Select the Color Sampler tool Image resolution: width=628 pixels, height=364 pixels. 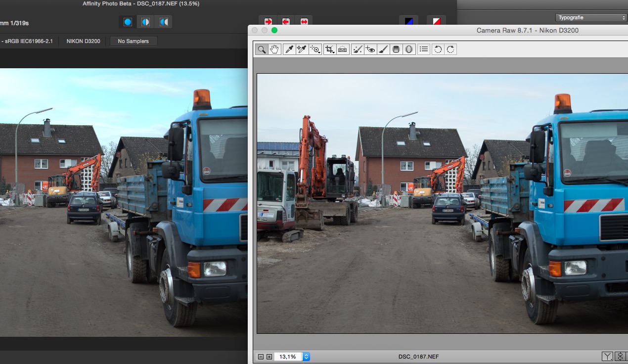point(302,49)
